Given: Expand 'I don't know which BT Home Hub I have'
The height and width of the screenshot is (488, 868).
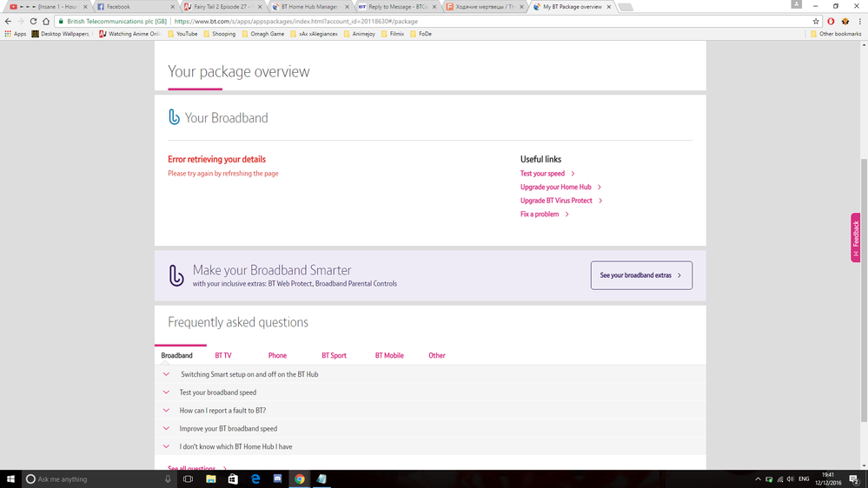Looking at the screenshot, I should 430,446.
